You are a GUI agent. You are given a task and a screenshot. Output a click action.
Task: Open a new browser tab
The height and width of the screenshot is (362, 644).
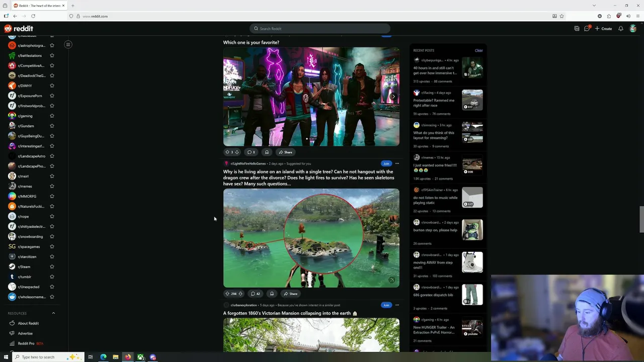click(73, 6)
